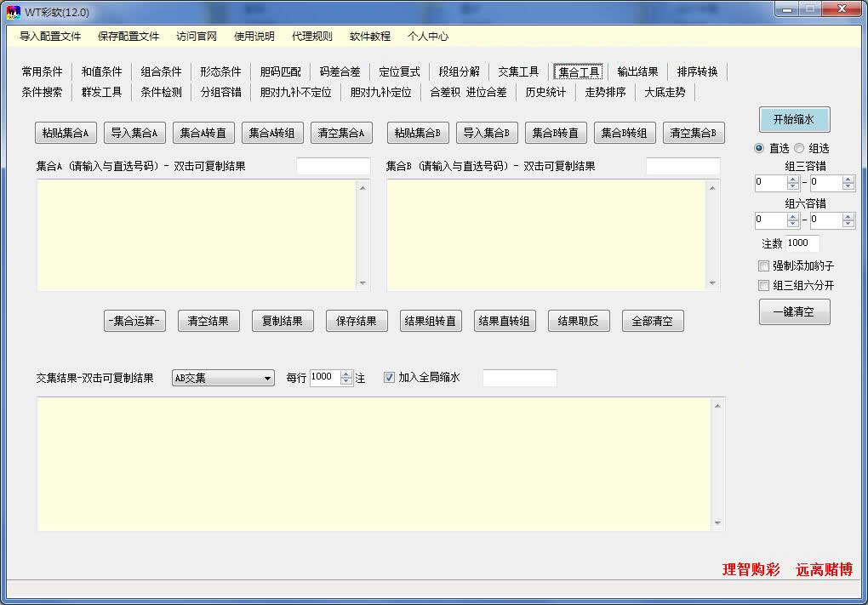Click the 集合B转直 conversion button

[x=555, y=133]
